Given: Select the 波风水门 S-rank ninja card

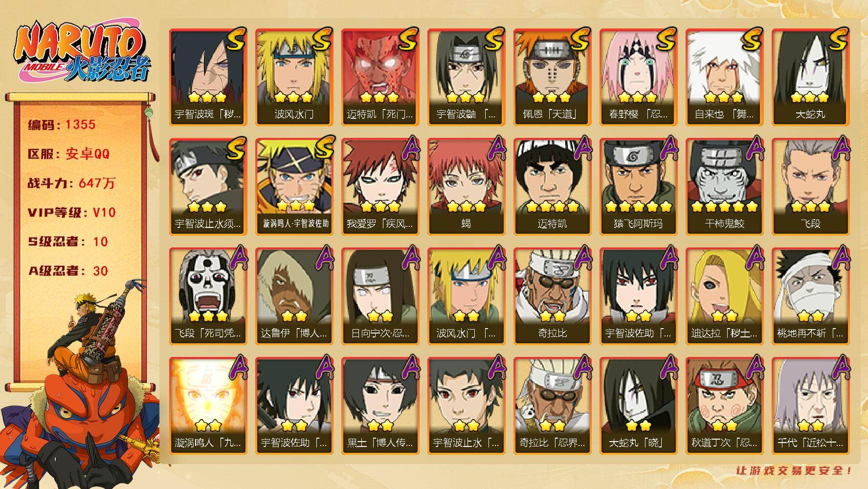Looking at the screenshot, I should coord(294,77).
